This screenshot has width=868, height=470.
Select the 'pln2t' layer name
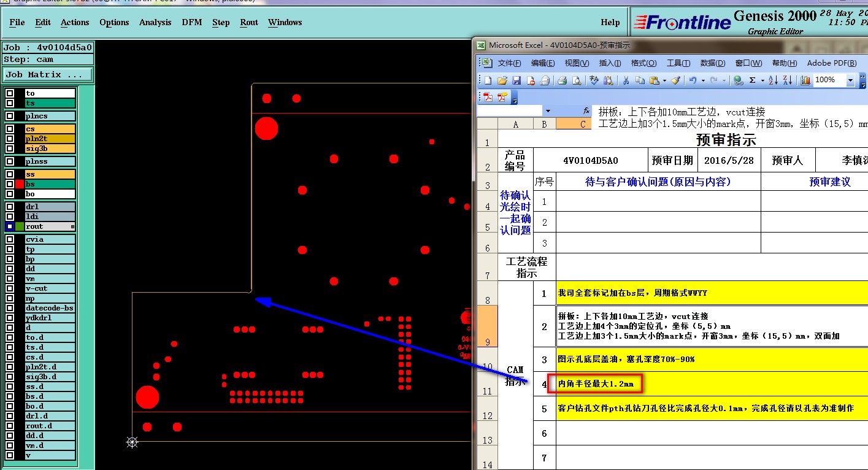point(50,139)
